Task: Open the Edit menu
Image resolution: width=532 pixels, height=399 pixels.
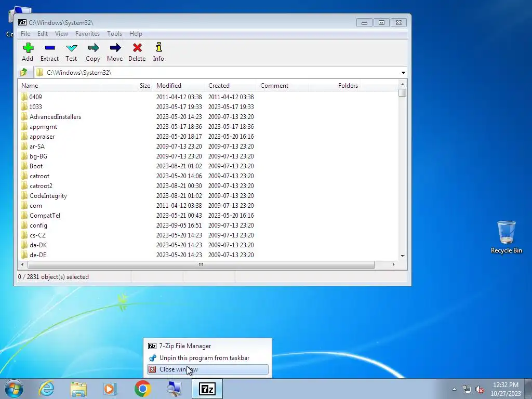Action: (43, 34)
